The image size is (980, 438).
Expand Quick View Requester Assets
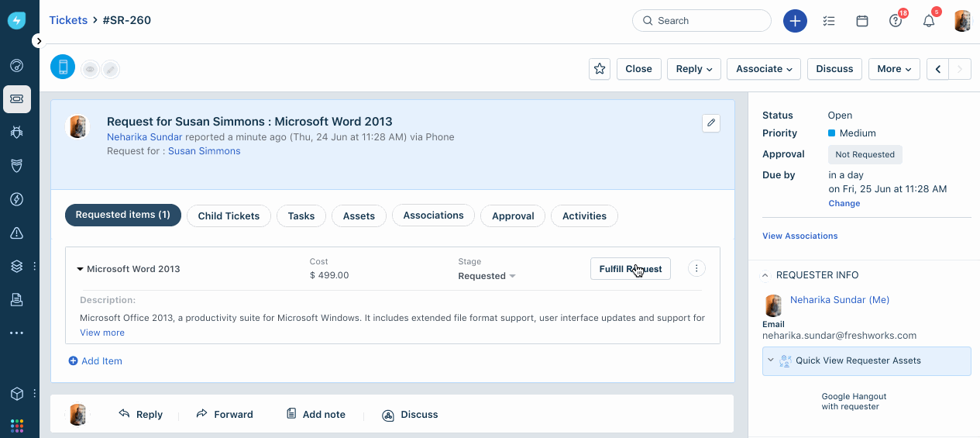[x=866, y=361]
